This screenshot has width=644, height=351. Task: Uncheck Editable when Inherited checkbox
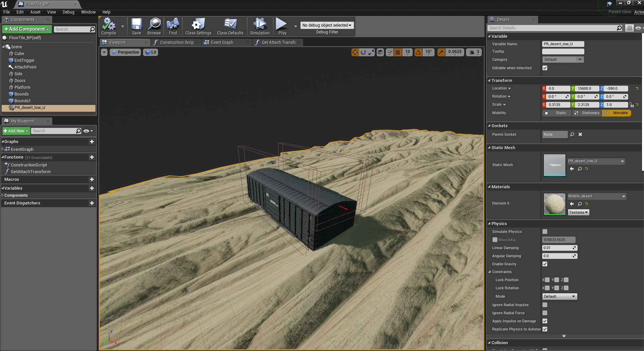pyautogui.click(x=545, y=68)
